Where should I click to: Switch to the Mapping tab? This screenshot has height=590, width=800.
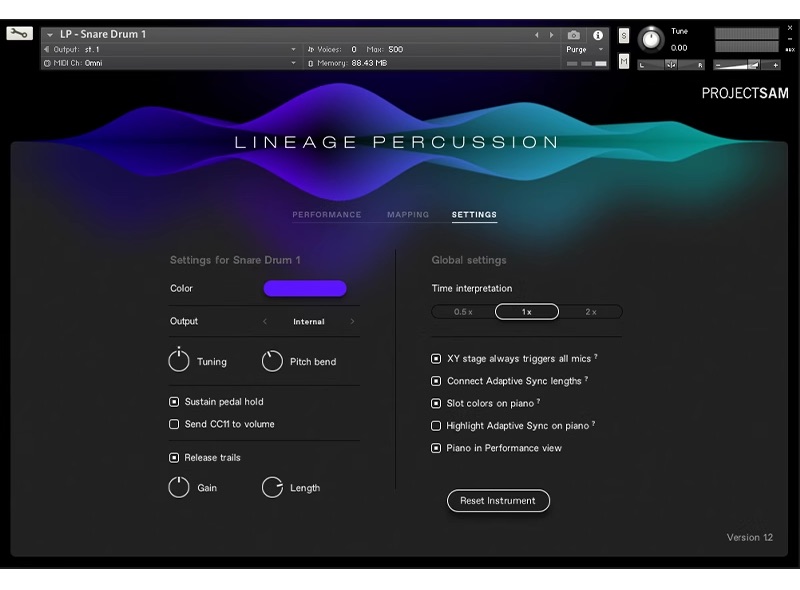(x=408, y=215)
